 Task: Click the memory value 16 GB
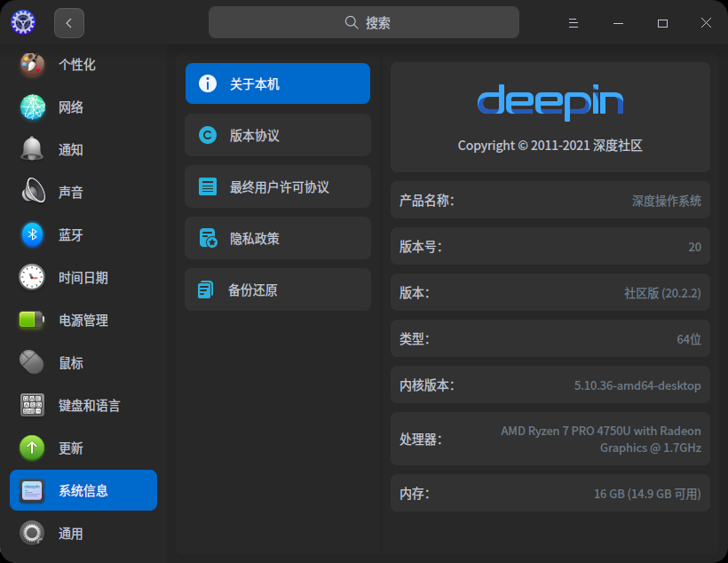click(648, 494)
